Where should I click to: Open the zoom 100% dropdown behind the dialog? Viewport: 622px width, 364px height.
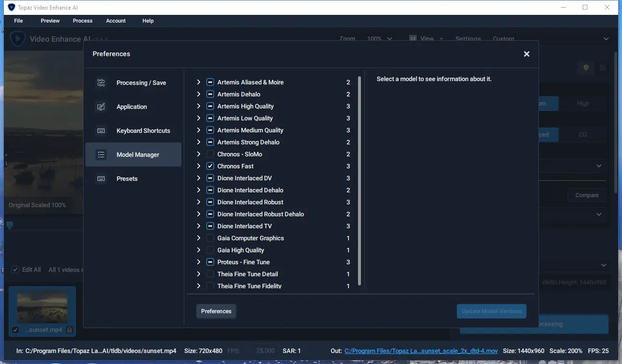(380, 39)
